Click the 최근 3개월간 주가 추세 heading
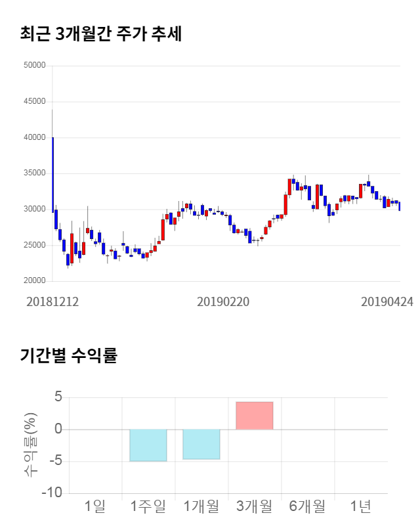This screenshot has height=532, width=420. pyautogui.click(x=100, y=33)
